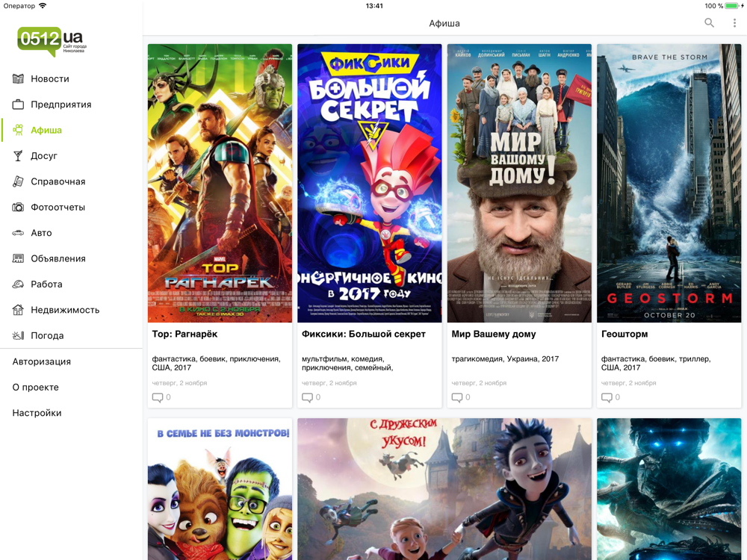The width and height of the screenshot is (747, 560).
Task: Click genre text 'фантастика, боевик, триллер, США, 2017'
Action: coord(656,364)
